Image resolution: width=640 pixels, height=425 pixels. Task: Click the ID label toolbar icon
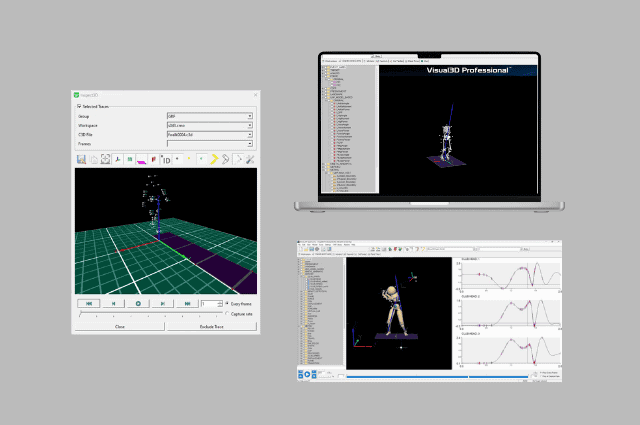(166, 159)
